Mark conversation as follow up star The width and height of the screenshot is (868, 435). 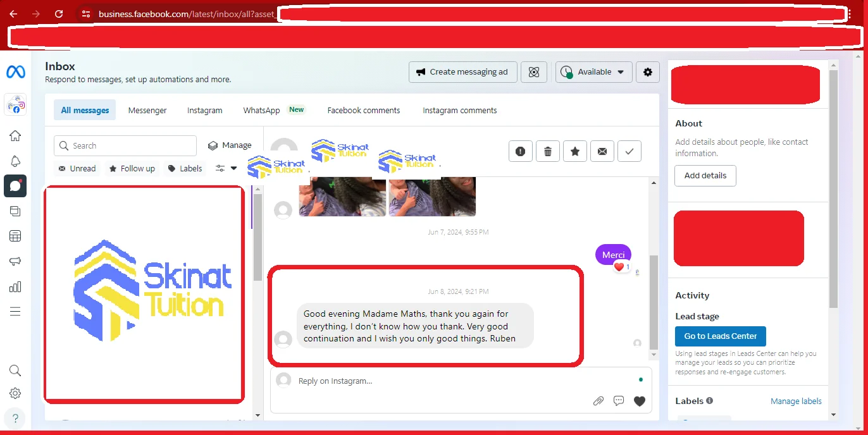tap(575, 151)
